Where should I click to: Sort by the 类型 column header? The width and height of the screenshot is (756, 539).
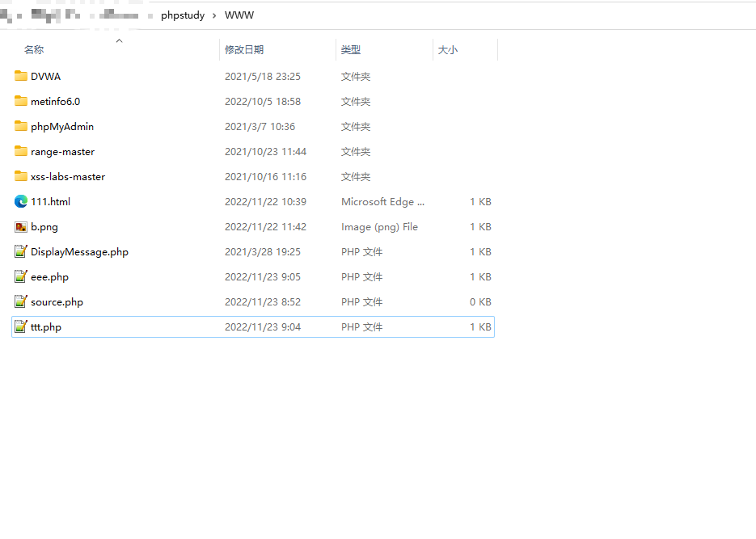[351, 49]
